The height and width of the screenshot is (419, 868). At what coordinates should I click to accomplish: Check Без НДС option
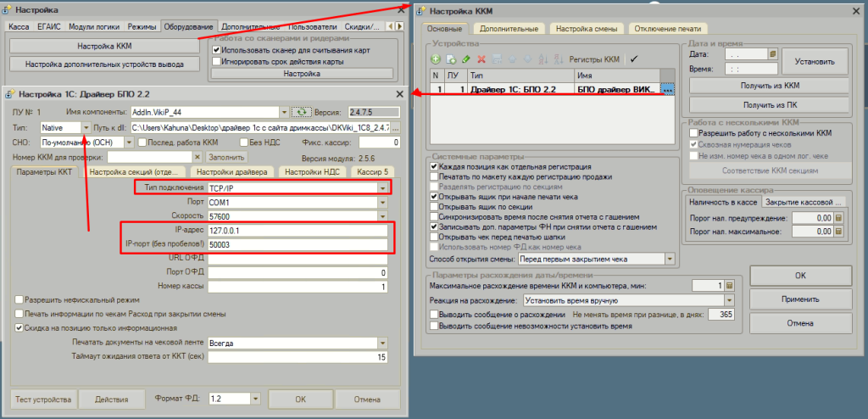243,142
